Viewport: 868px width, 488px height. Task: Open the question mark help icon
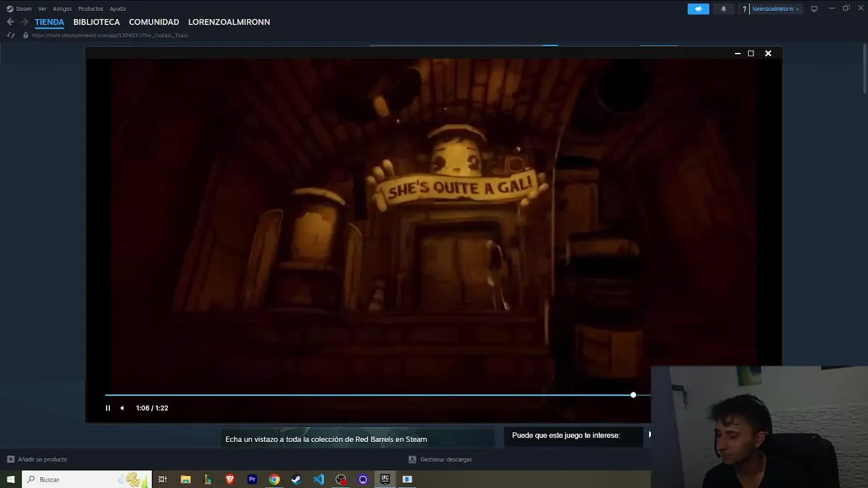745,9
